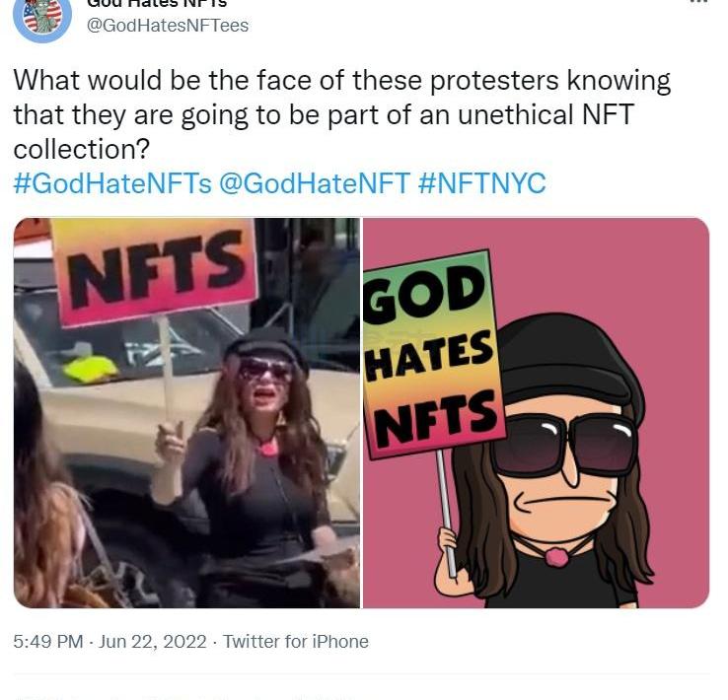Image resolution: width=728 pixels, height=700 pixels.
Task: Click the @GodHatesNFTees account handle
Action: coord(169,26)
